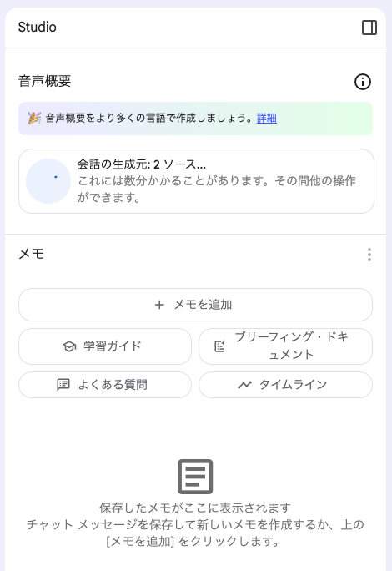Create a タイムライン note
Image resolution: width=392 pixels, height=571 pixels.
[x=286, y=385]
